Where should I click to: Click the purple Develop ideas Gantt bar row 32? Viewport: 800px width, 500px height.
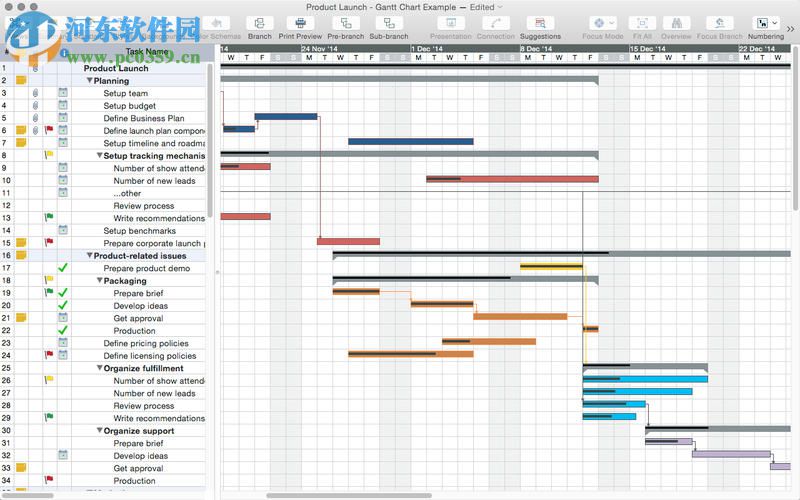click(x=731, y=454)
